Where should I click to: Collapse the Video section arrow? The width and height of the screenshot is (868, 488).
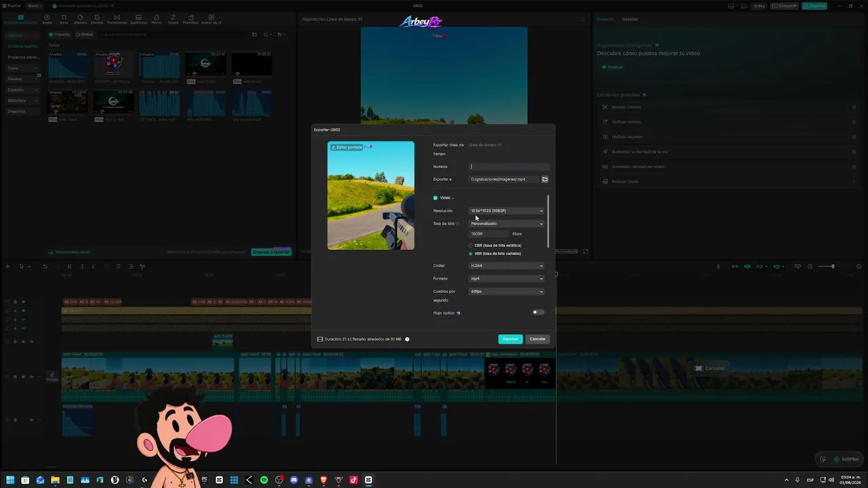pyautogui.click(x=453, y=198)
